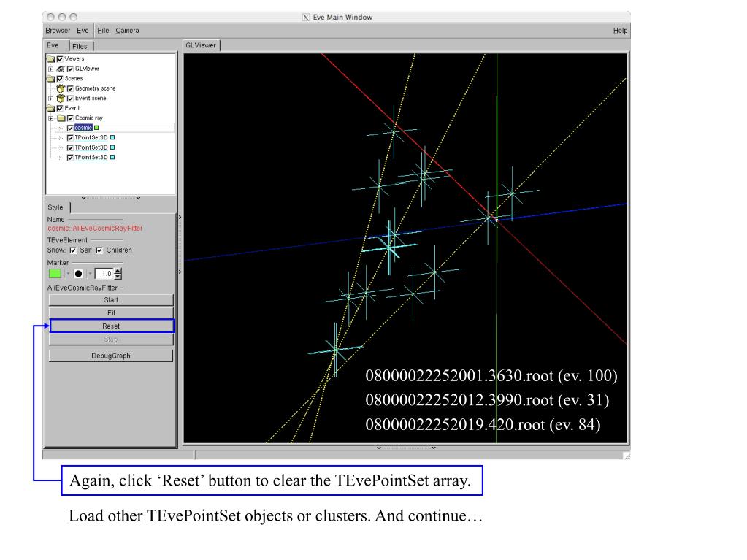Click the Event folder icon
Viewport: 747px width, 560px height.
point(50,108)
